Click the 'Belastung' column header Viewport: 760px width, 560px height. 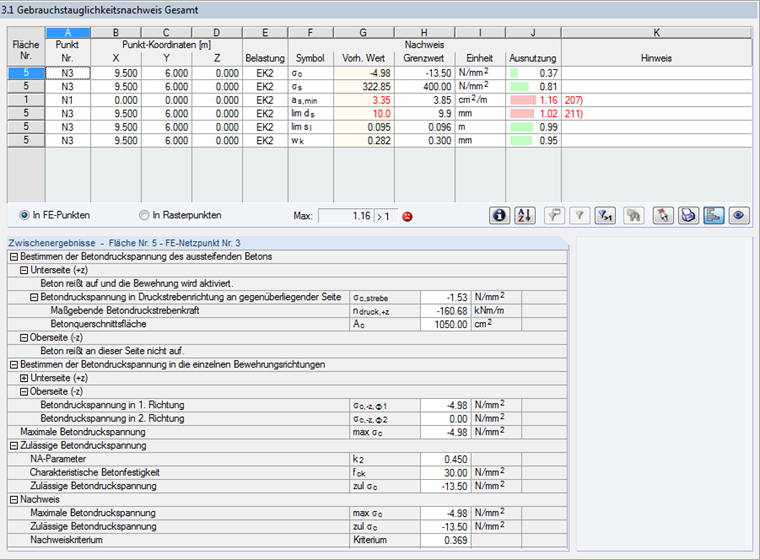tap(265, 58)
